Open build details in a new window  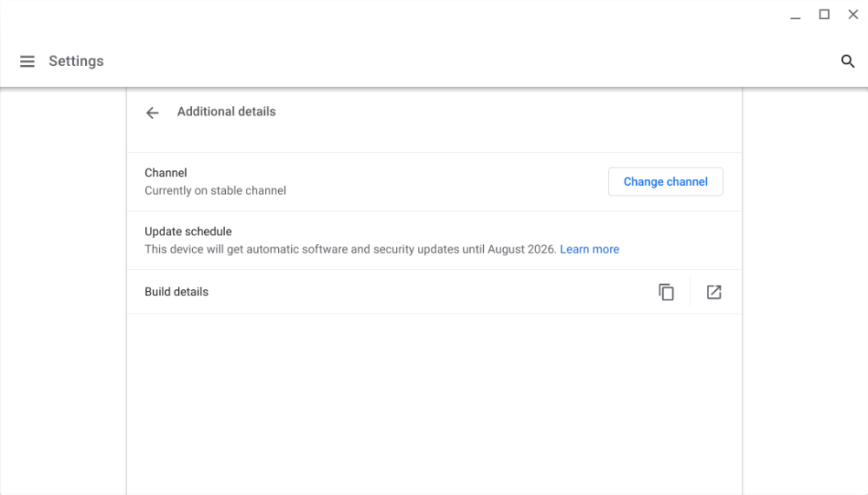point(714,293)
